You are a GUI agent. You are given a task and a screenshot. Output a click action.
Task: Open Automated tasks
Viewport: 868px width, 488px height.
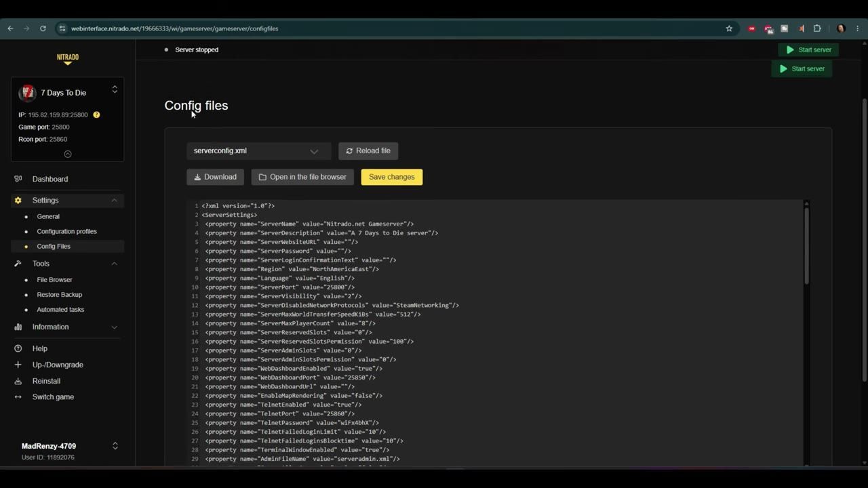[x=60, y=310]
